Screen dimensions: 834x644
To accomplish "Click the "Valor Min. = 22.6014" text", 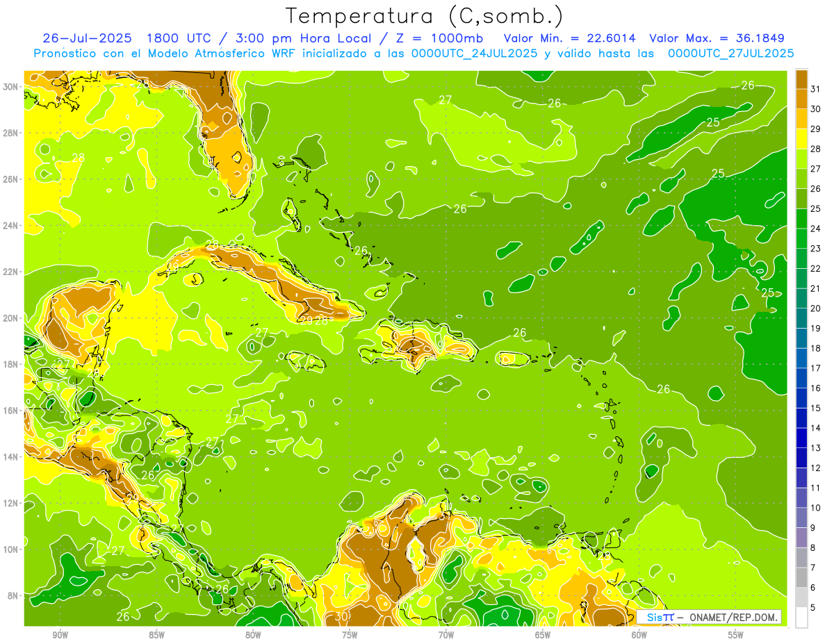I will tap(569, 38).
